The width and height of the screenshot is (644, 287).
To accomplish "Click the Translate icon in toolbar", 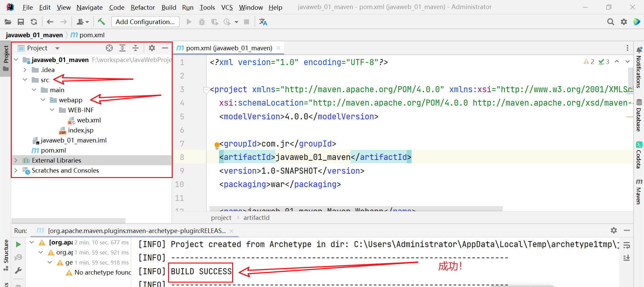I will click(x=263, y=22).
